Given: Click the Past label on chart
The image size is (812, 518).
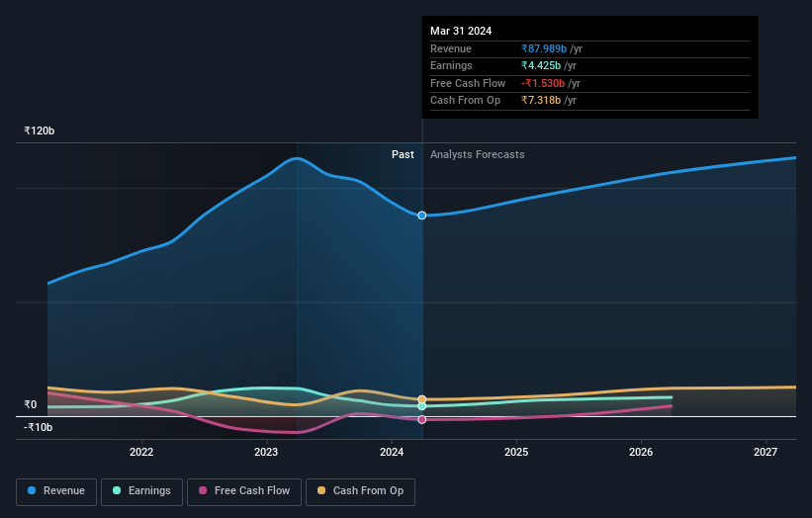Looking at the screenshot, I should (403, 155).
